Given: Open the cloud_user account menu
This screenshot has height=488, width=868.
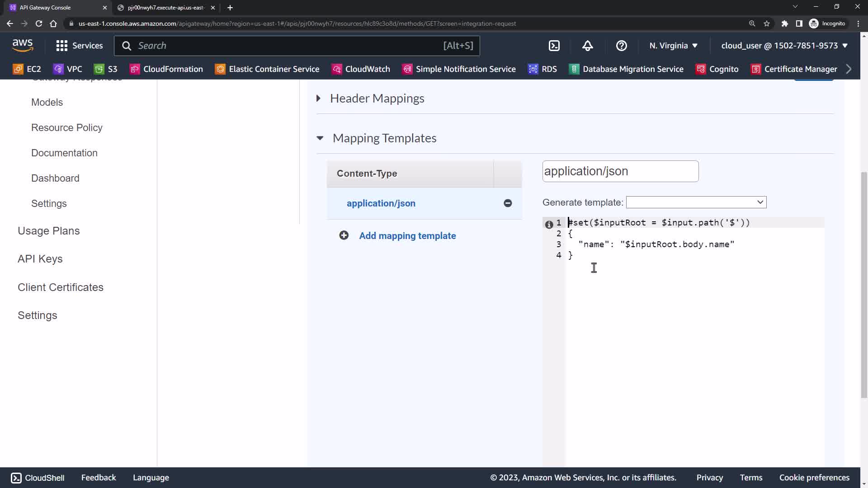Looking at the screenshot, I should coord(784,46).
